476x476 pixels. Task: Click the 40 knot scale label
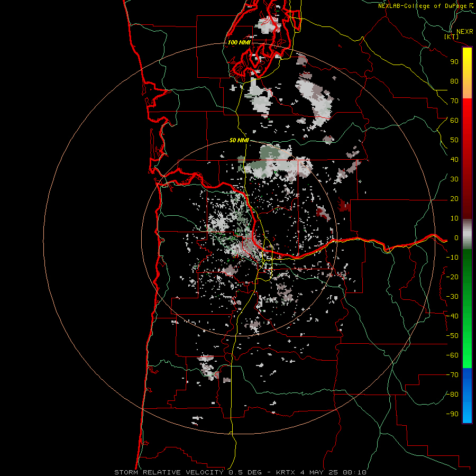click(x=454, y=160)
